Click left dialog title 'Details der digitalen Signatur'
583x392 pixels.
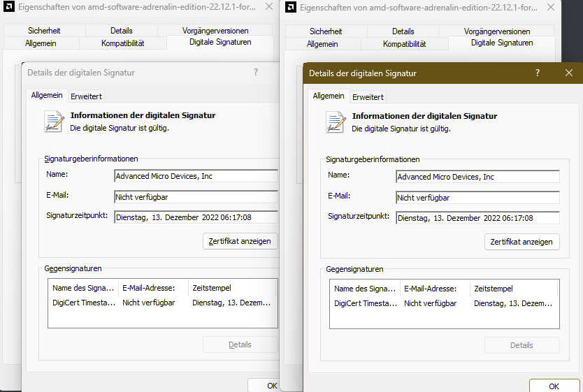point(80,73)
